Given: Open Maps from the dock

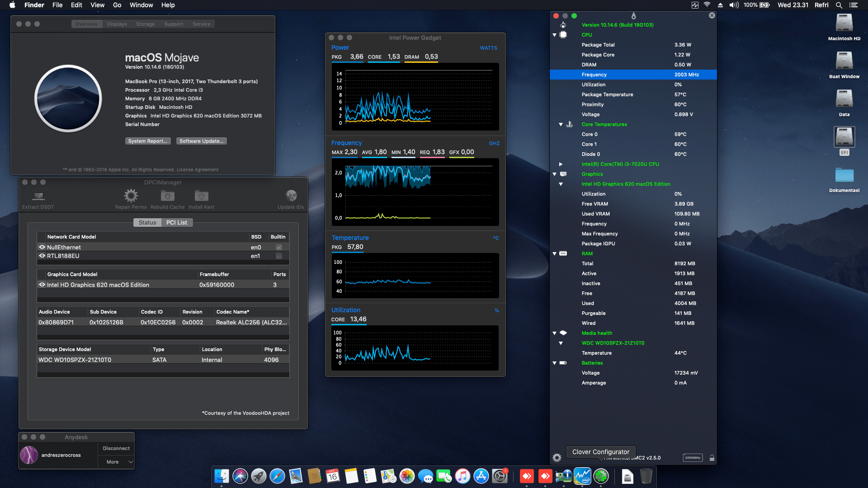Looking at the screenshot, I should point(388,476).
